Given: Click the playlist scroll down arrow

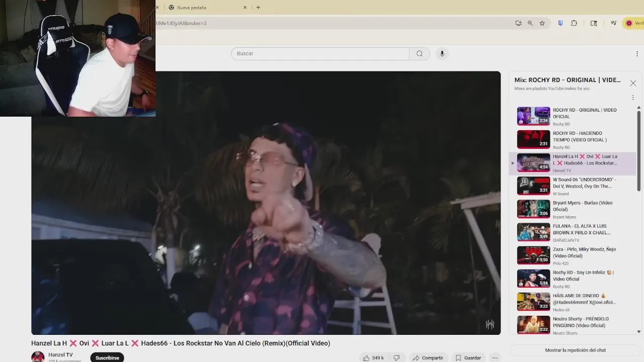Looking at the screenshot, I should point(639,331).
